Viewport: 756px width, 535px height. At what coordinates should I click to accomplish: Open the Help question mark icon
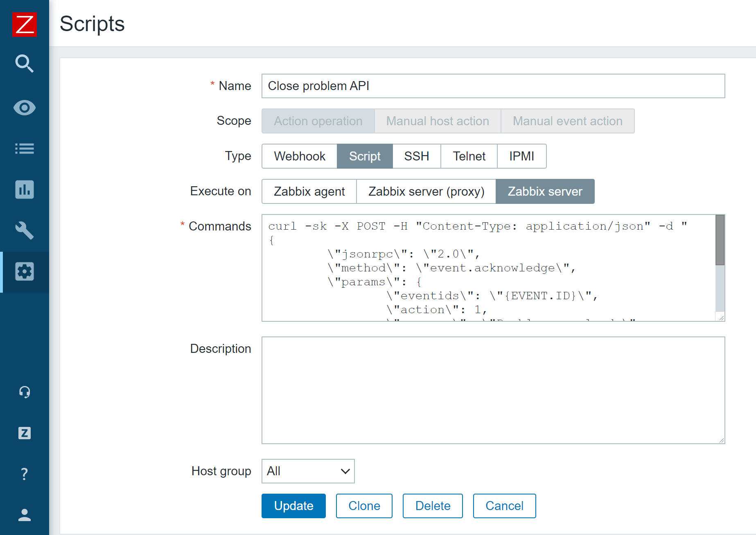pyautogui.click(x=25, y=474)
